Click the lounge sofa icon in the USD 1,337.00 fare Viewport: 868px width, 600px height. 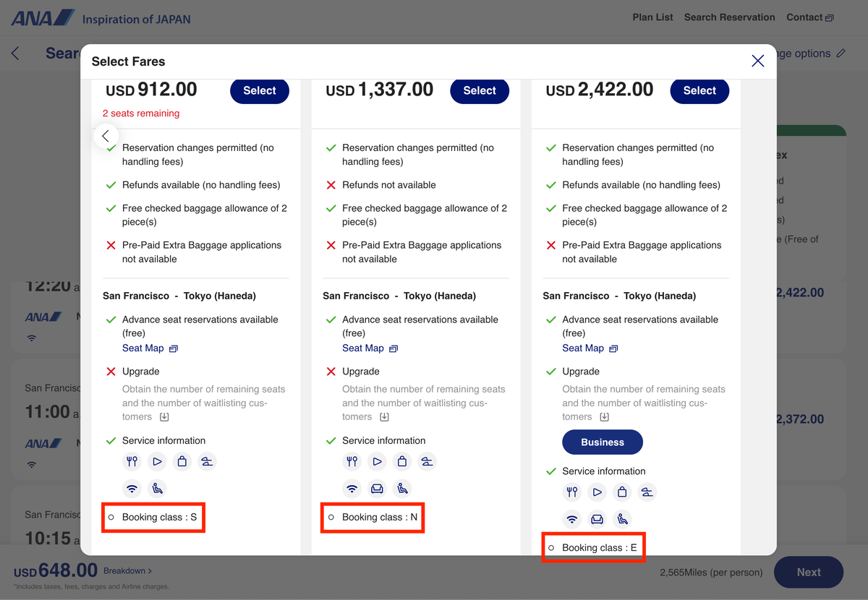point(377,489)
